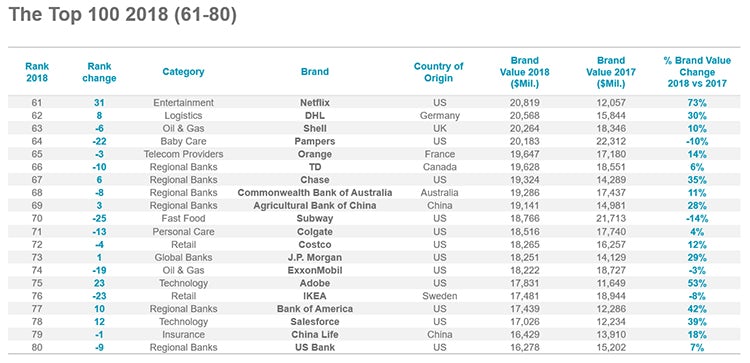Screen dimensions: 750x363
Task: Select the Brand Value 2018 header
Action: pos(525,72)
